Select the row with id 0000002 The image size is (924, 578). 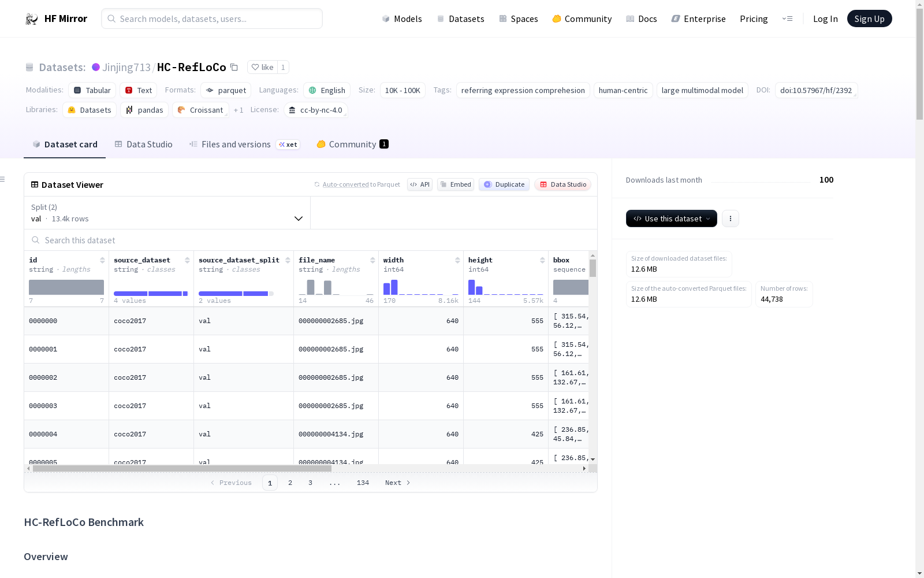(x=307, y=377)
